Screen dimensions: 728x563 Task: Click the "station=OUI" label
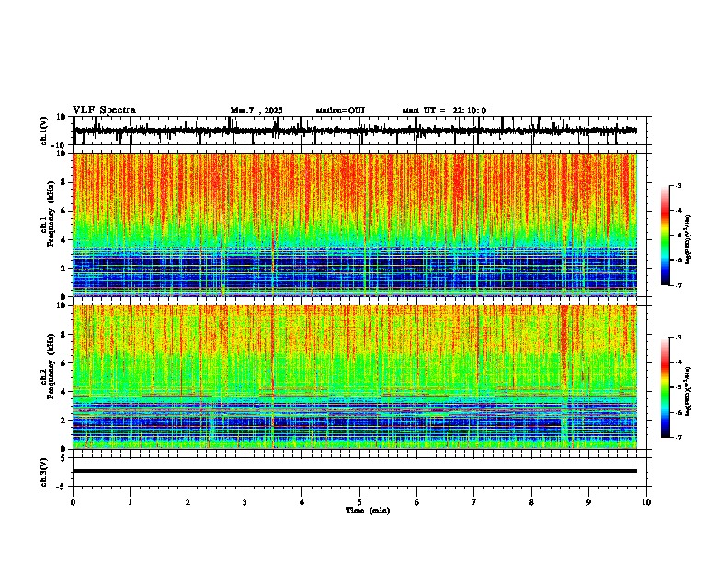point(340,110)
